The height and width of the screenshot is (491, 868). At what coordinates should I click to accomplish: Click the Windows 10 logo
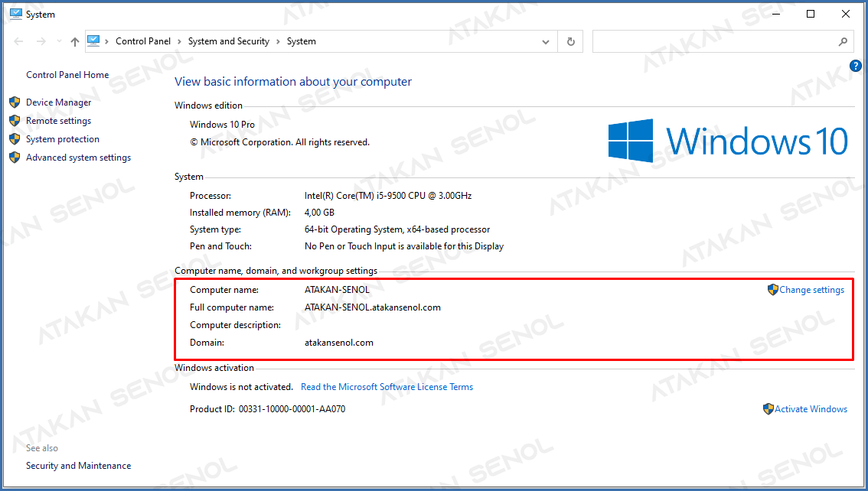tap(728, 141)
